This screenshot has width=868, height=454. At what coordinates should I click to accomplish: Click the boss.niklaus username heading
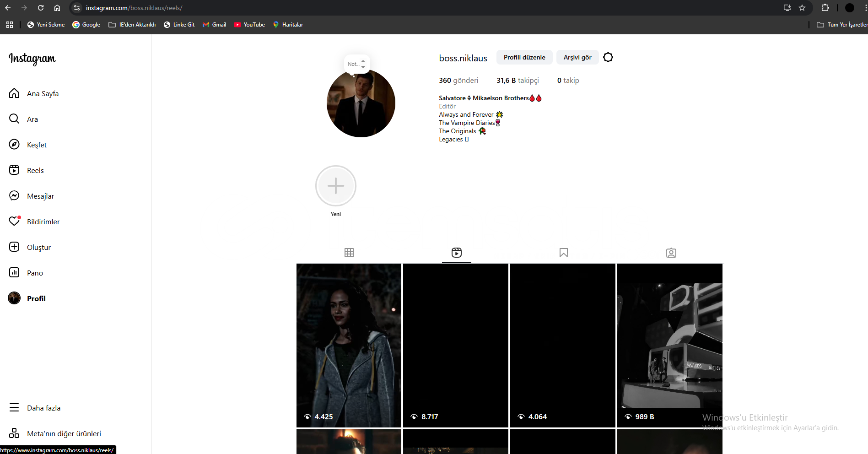[463, 58]
